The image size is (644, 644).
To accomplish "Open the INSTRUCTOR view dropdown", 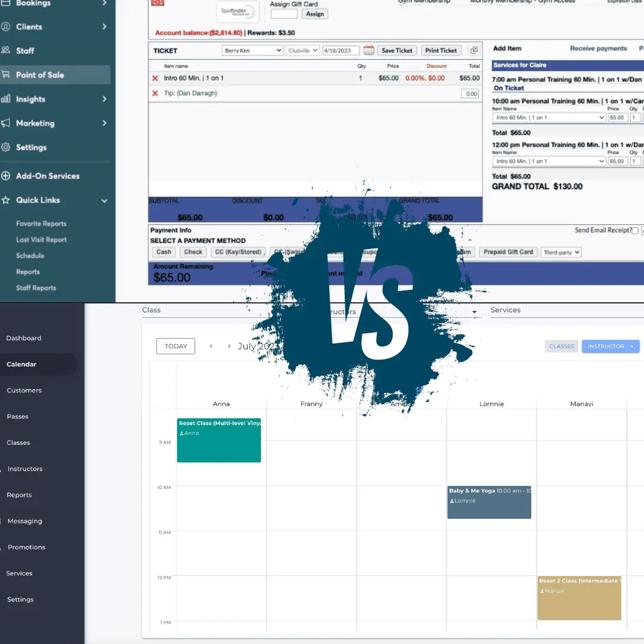I will (611, 346).
